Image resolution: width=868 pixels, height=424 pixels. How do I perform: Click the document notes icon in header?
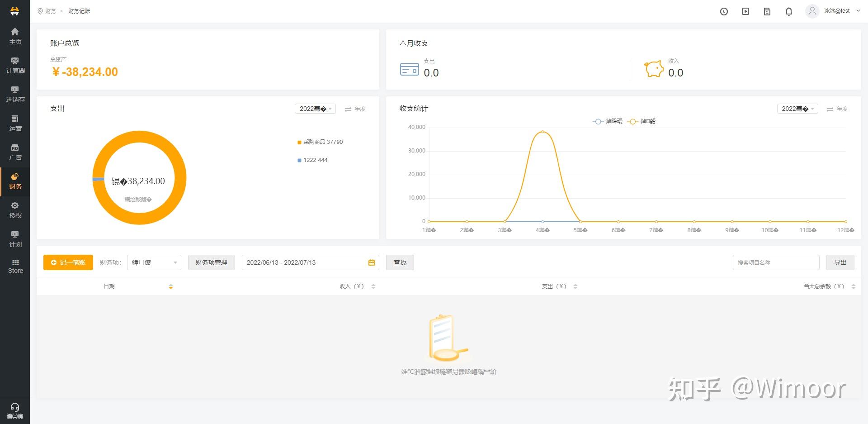click(x=767, y=12)
